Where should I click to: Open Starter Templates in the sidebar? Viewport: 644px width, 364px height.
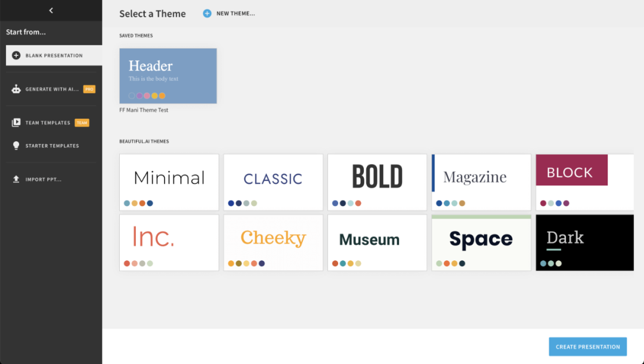52,145
